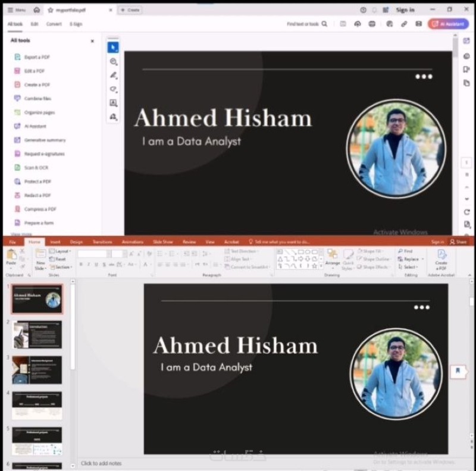The height and width of the screenshot is (471, 476).
Task: Click the Arrange icon in Drawing group
Action: point(333,258)
